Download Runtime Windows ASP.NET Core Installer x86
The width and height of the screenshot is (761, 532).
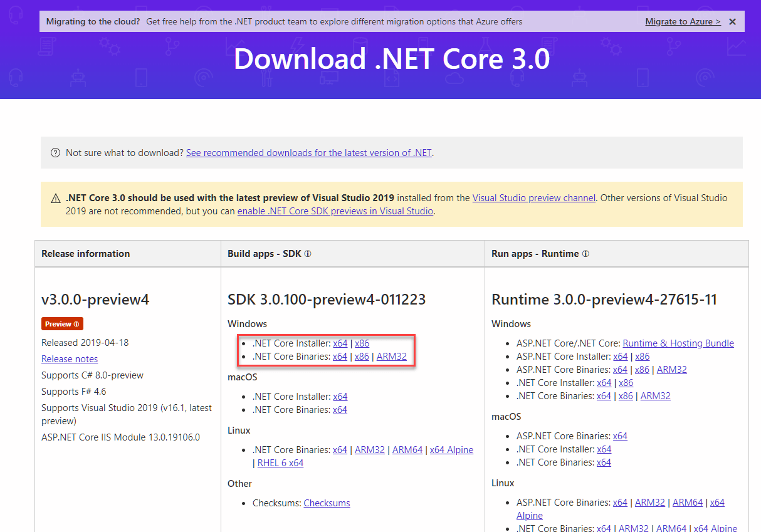pyautogui.click(x=642, y=357)
